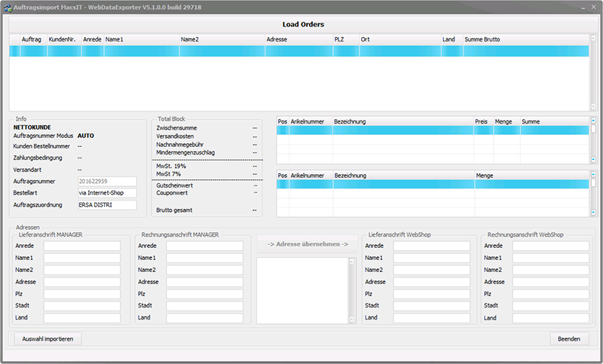The width and height of the screenshot is (603, 364).
Task: Click scroll-down arrow of the Preis items table
Action: point(593,159)
